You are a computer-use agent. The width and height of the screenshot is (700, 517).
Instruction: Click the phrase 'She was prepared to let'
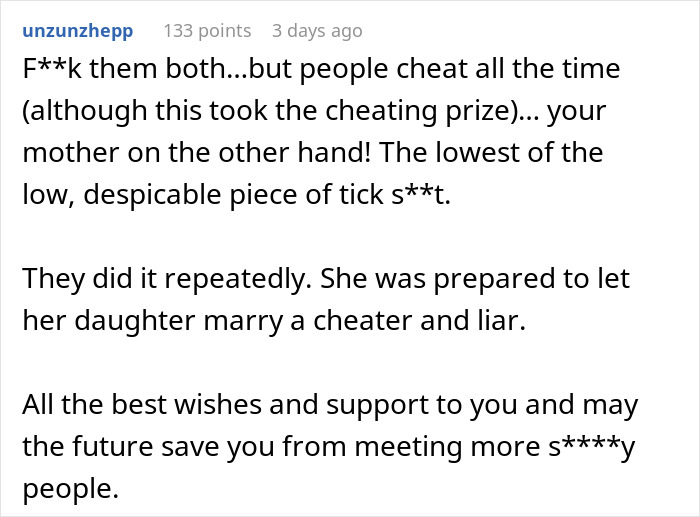click(x=475, y=279)
